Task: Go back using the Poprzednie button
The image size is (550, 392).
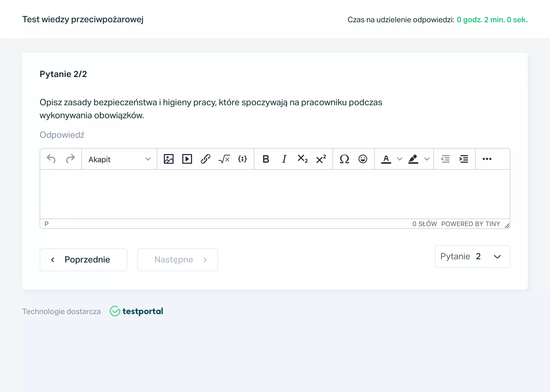Action: 84,260
